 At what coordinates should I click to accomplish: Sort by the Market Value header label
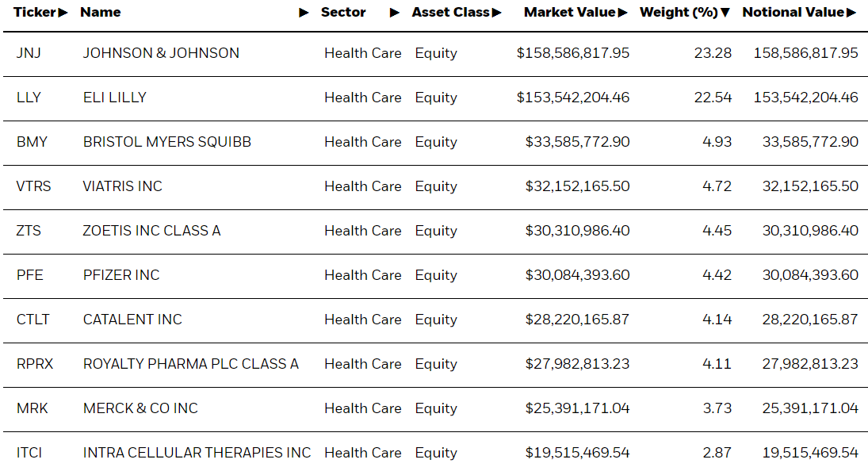[x=570, y=12]
